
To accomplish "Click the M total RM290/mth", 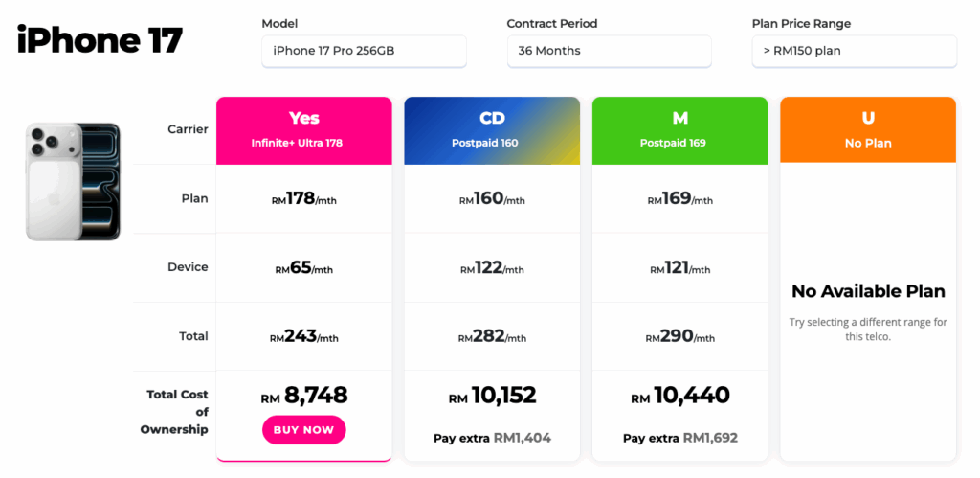I will pyautogui.click(x=679, y=337).
